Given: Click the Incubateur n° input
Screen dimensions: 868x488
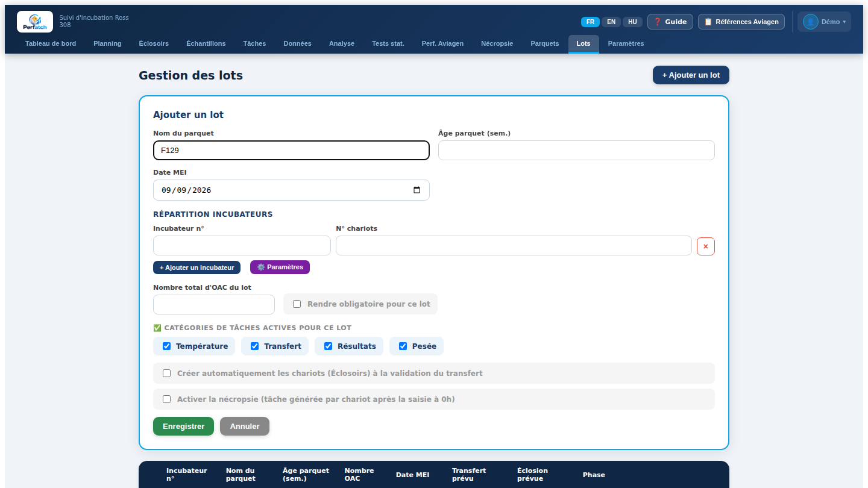Looking at the screenshot, I should click(242, 246).
